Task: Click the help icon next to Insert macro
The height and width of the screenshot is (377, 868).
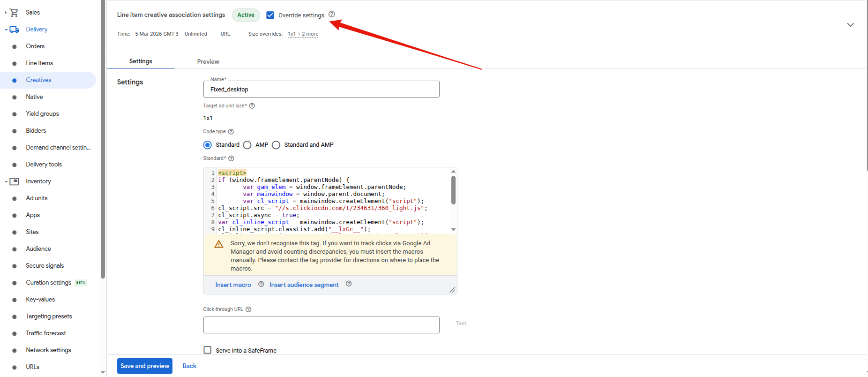Action: (261, 284)
